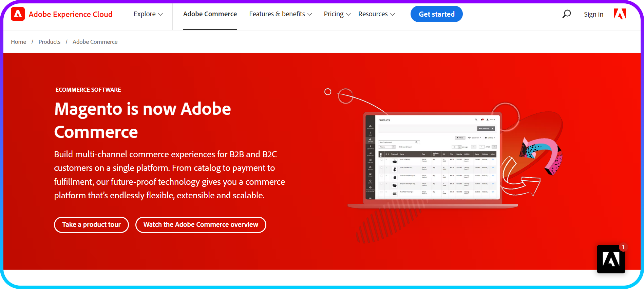Viewport: 644px width, 289px height.
Task: Open Products breadcrumb link
Action: (x=50, y=42)
